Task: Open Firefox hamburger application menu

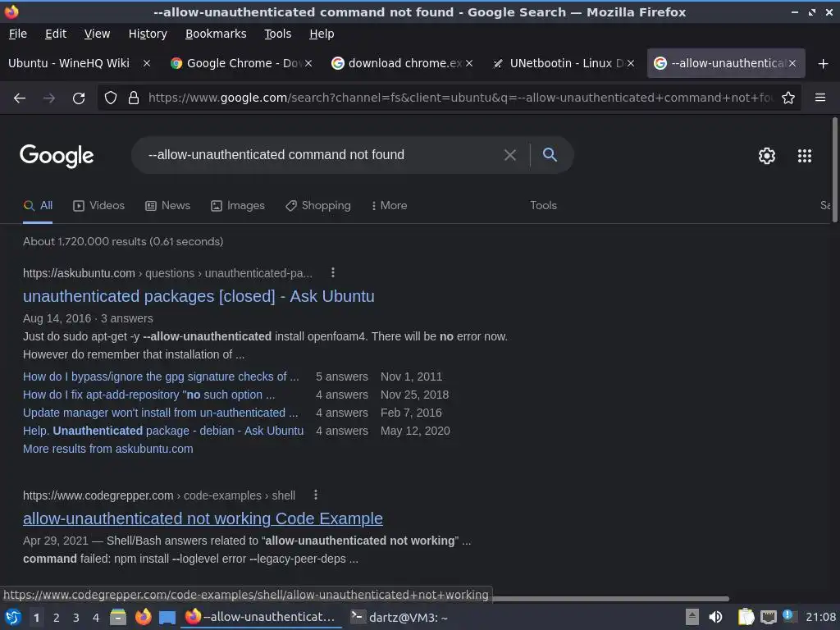Action: click(x=820, y=98)
